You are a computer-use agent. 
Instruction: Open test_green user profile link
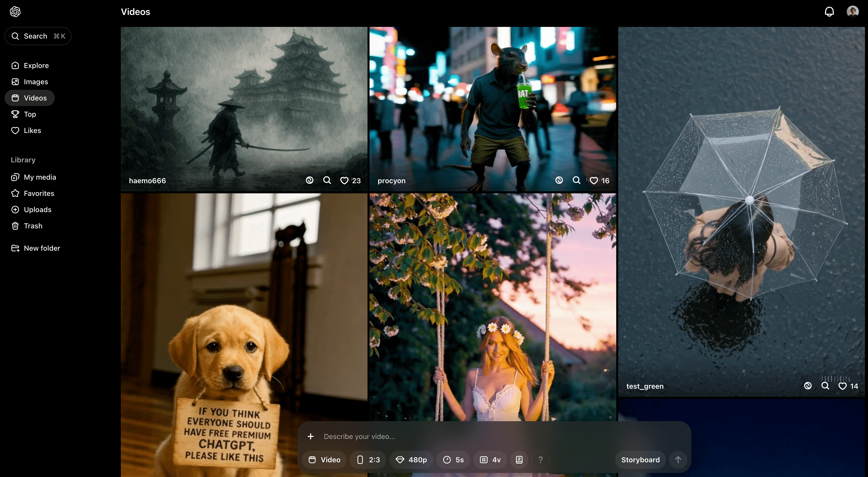click(x=645, y=386)
